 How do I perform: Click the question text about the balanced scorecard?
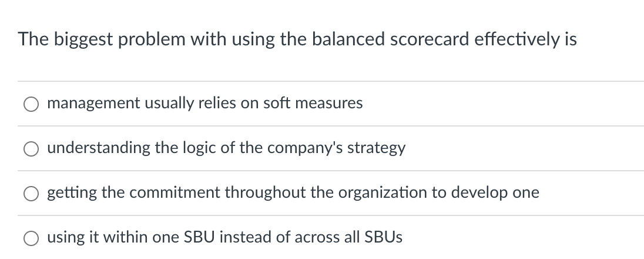tap(297, 39)
